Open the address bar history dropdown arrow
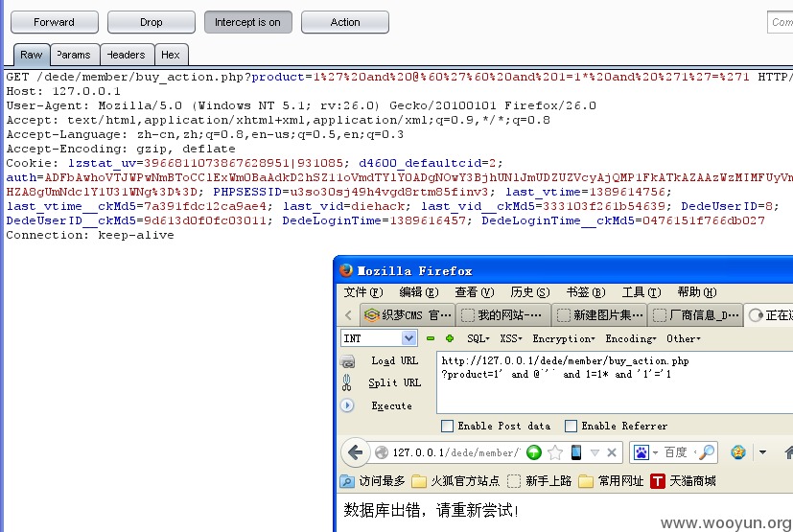This screenshot has height=532, width=793. pos(595,452)
